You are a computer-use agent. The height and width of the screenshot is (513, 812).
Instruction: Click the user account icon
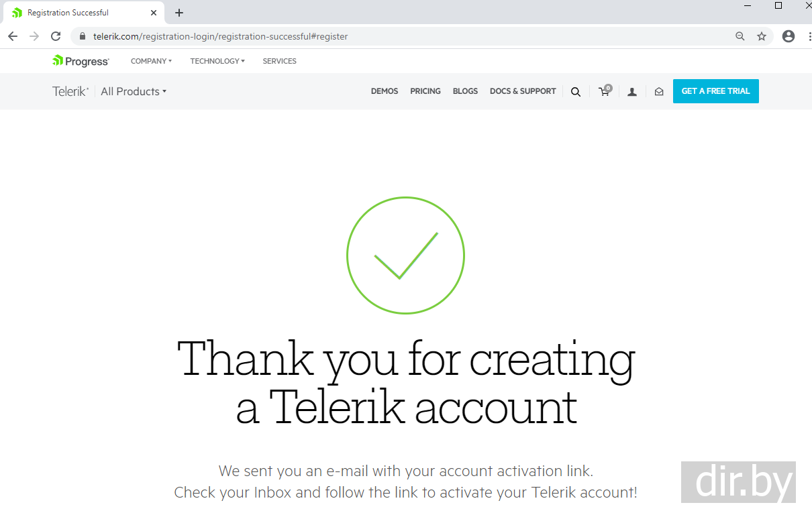tap(632, 92)
